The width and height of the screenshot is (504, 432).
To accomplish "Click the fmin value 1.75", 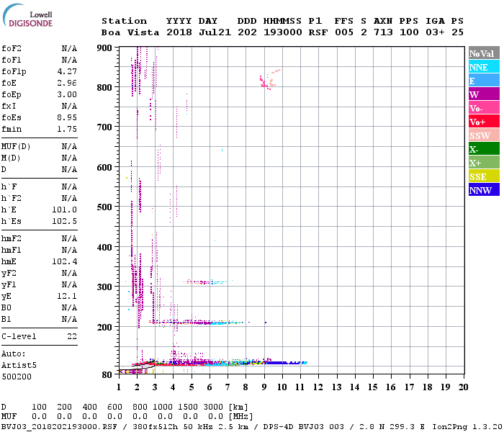I will point(67,129).
